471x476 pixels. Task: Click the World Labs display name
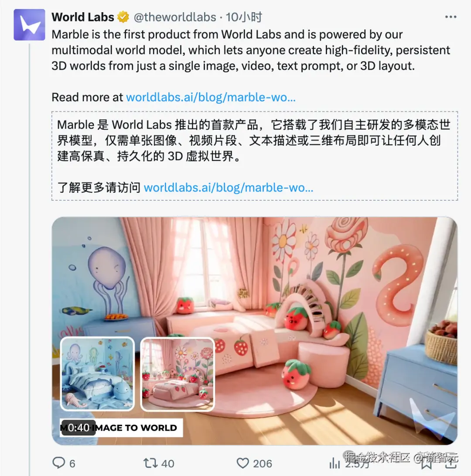coord(83,17)
